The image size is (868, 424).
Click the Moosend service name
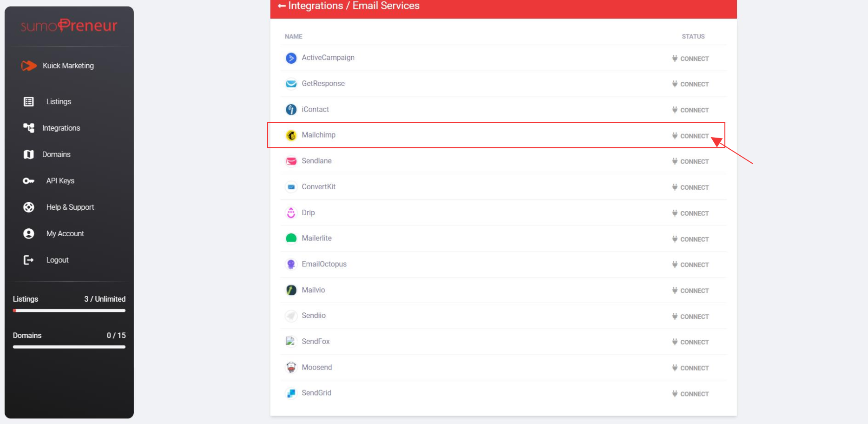tap(317, 367)
